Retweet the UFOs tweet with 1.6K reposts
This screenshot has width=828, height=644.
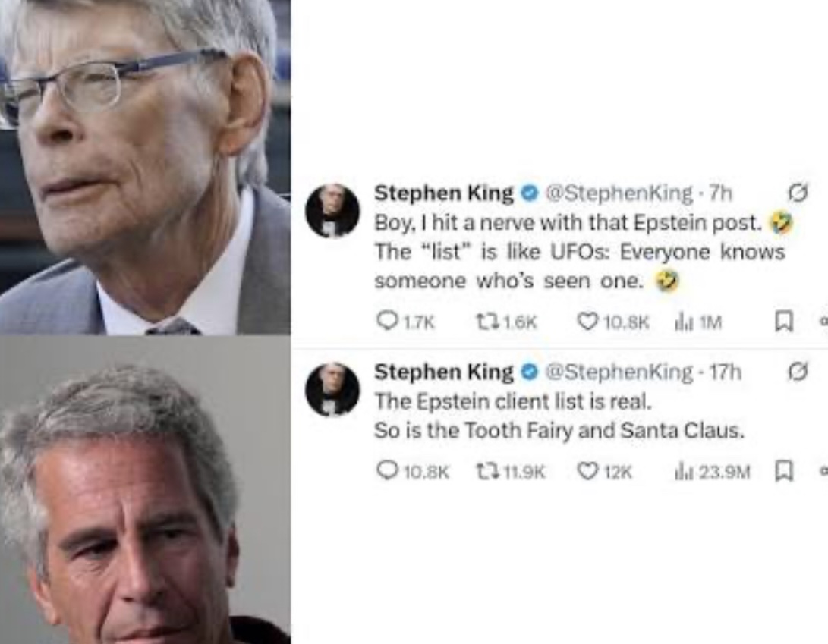(x=506, y=322)
